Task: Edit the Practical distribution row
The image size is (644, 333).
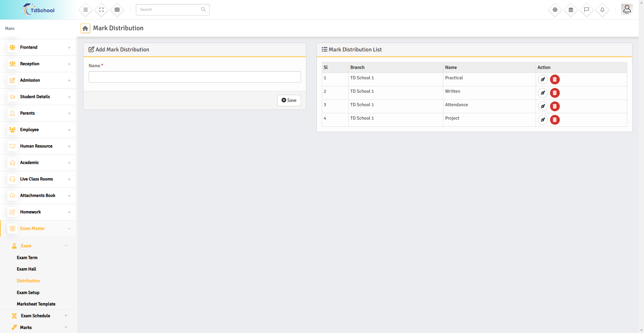Action: click(543, 80)
